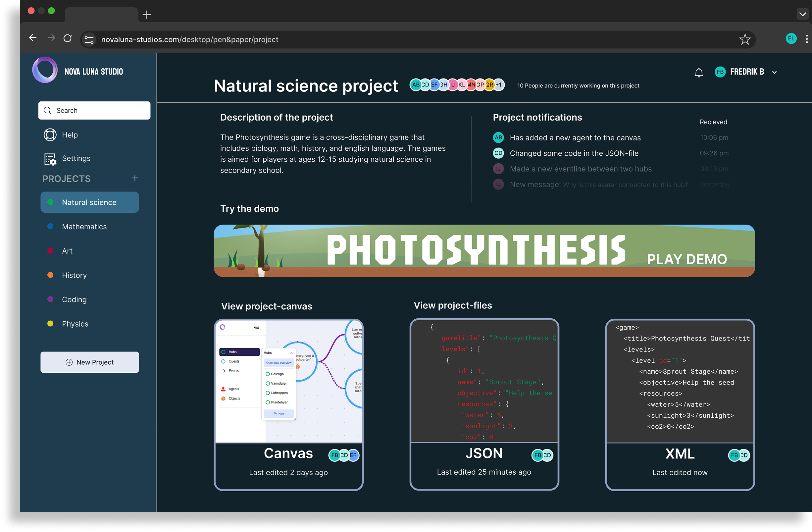812x532 pixels.
Task: Click the purple Coding project color dot
Action: click(50, 299)
